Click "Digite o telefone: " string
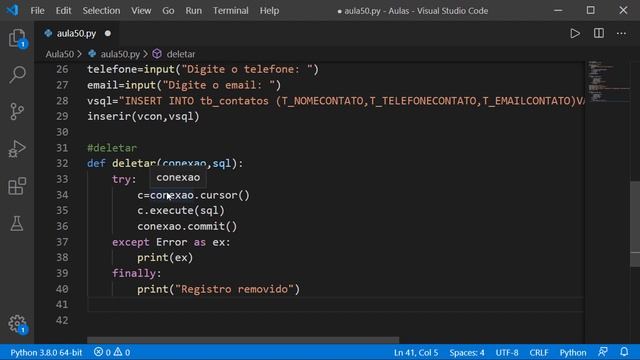The height and width of the screenshot is (360, 640). (x=247, y=69)
